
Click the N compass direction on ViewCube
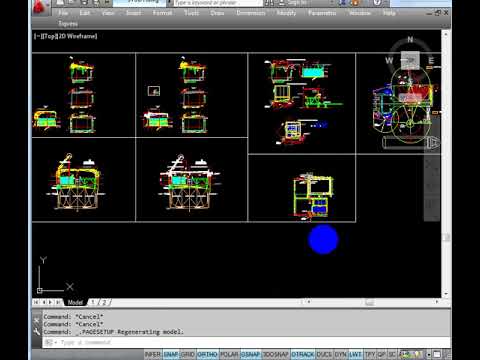coord(410,39)
